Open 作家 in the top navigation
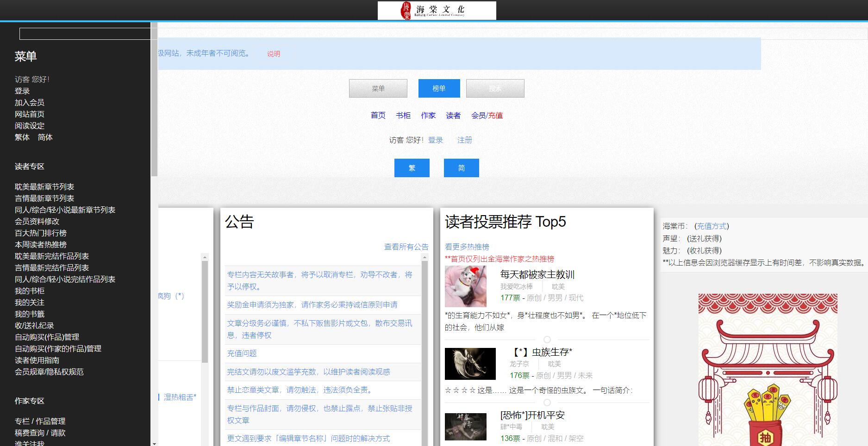 428,115
